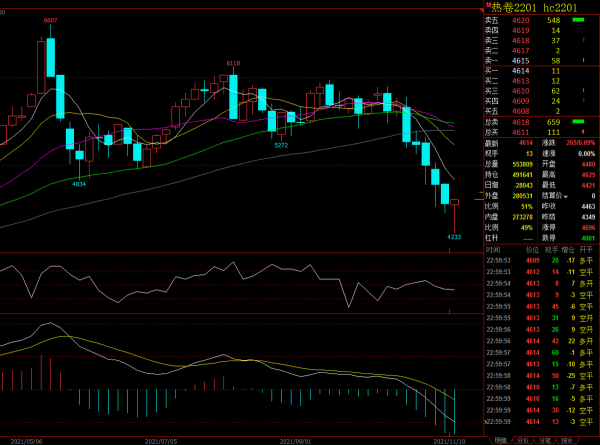Open the 统计 tab
The image size is (600, 445).
click(567, 440)
